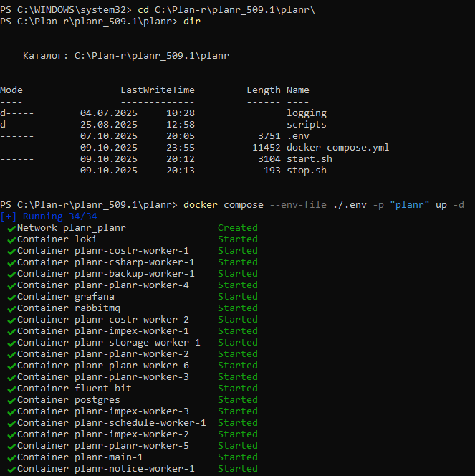The height and width of the screenshot is (476, 475).
Task: Select the checkmark before Container fluent-bit
Action: (11, 389)
